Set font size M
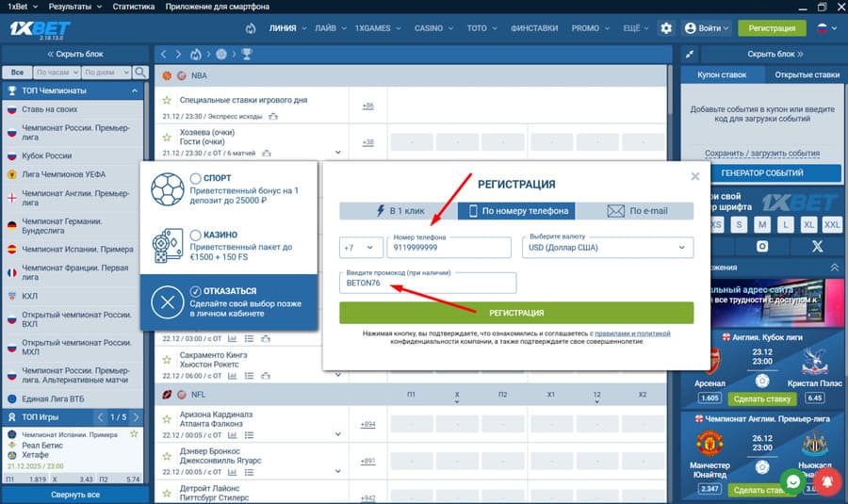Viewport: 848px width, 504px height. pos(762,224)
